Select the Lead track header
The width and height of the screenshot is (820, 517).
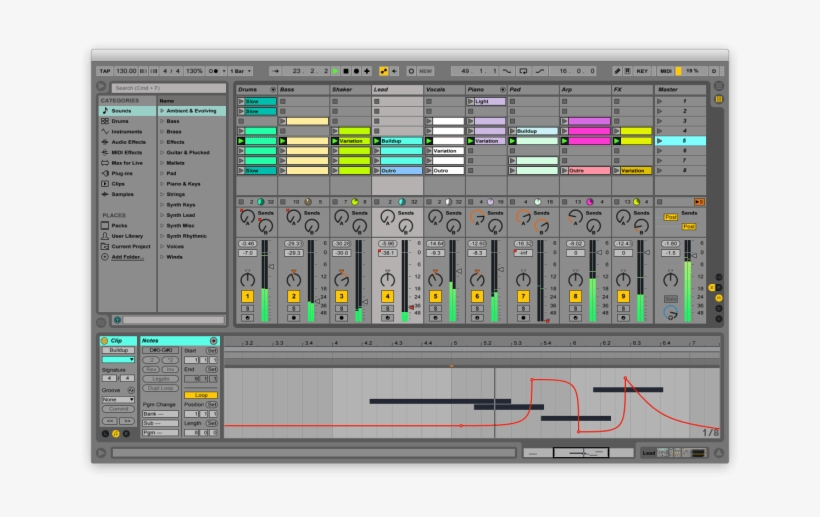point(397,90)
